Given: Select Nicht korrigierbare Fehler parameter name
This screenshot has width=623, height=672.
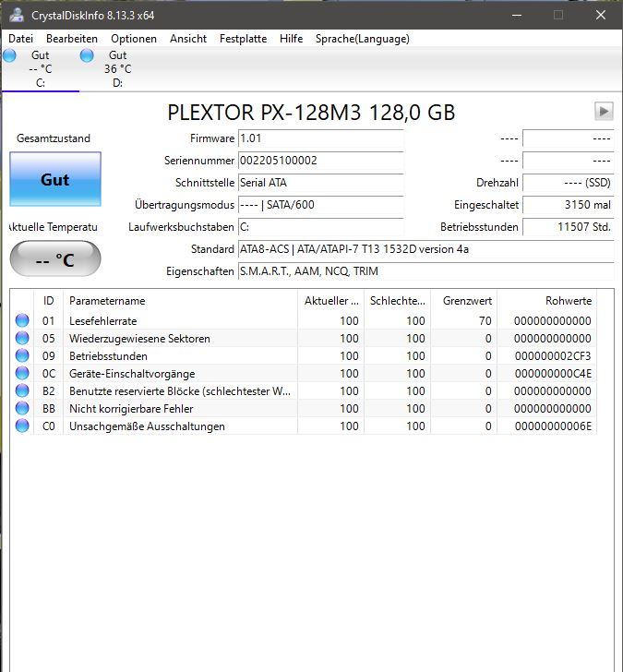Looking at the screenshot, I should pos(131,409).
